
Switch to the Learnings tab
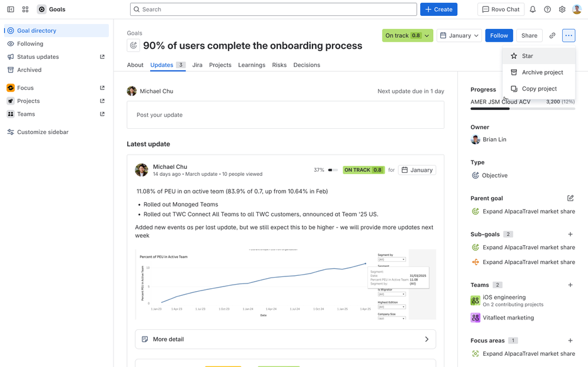(x=252, y=65)
